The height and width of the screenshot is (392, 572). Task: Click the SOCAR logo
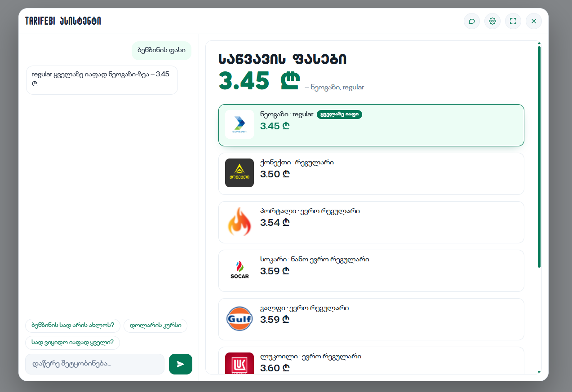pos(239,270)
